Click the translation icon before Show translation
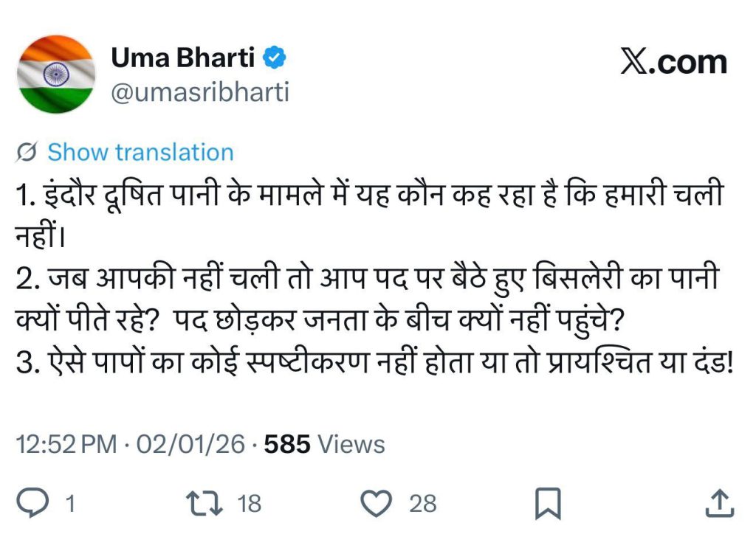The image size is (756, 537). point(27,153)
